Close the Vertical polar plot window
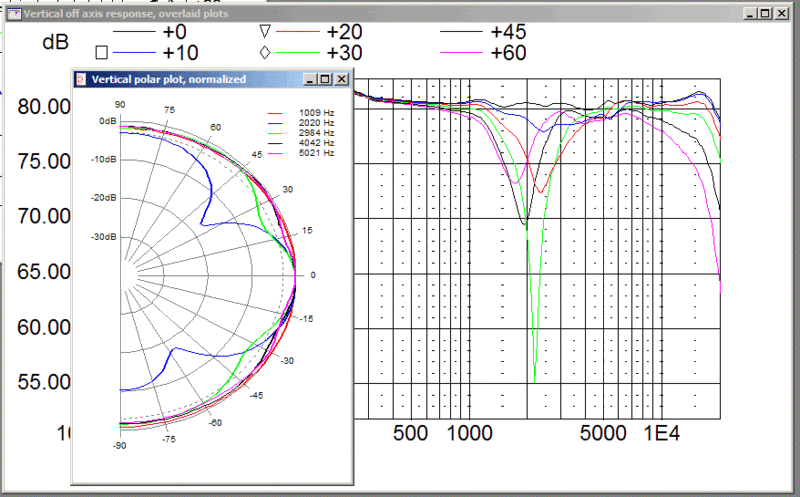Viewport: 800px width, 497px height. click(341, 79)
